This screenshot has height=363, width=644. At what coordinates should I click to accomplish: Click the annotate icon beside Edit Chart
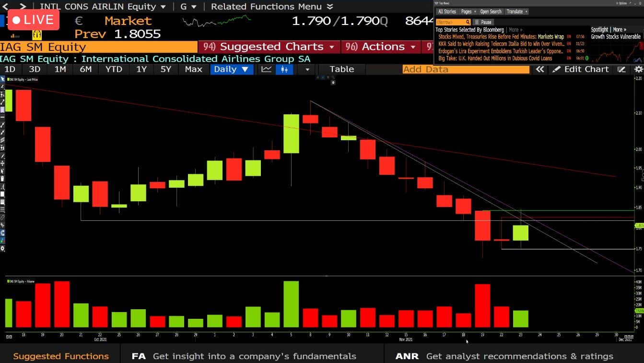point(621,69)
